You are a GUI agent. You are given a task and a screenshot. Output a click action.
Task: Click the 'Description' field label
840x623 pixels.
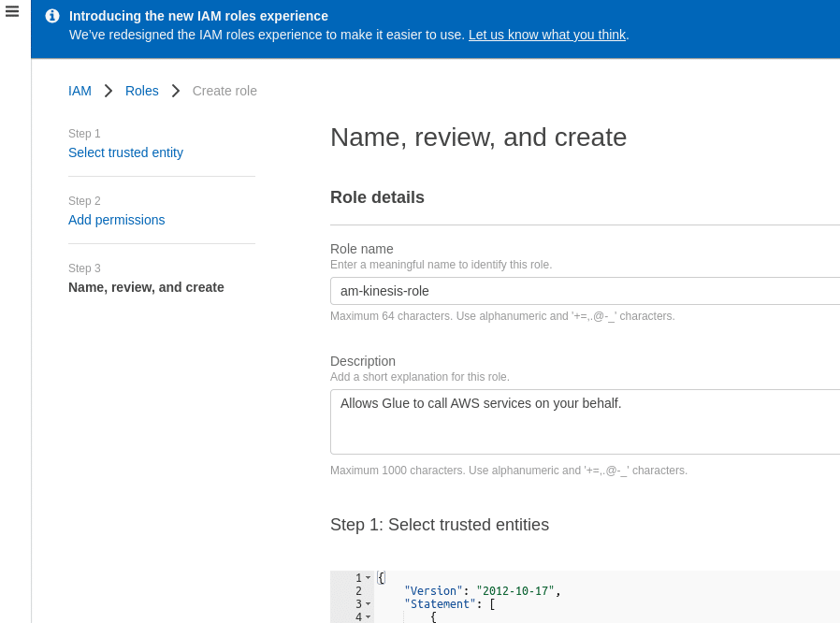coord(363,361)
